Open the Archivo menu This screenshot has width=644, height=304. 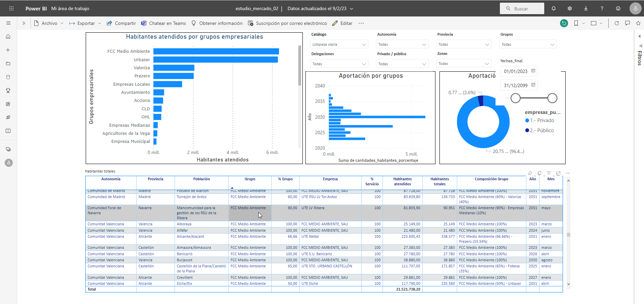pos(49,23)
